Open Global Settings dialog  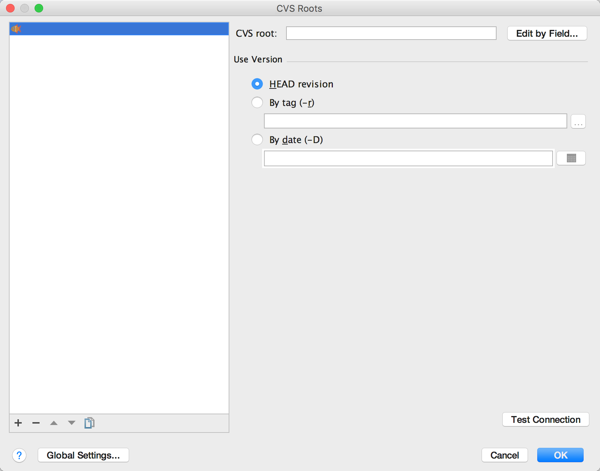83,455
